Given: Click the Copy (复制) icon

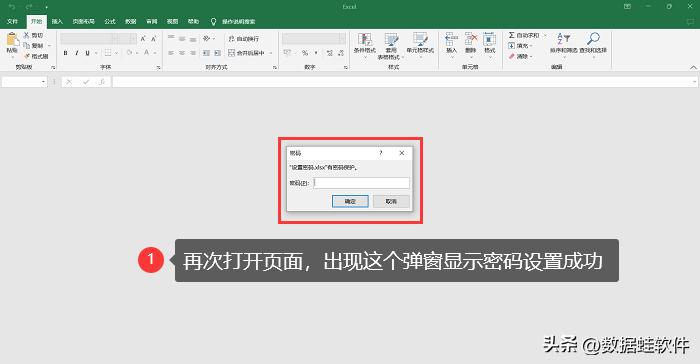Looking at the screenshot, I should tap(27, 46).
